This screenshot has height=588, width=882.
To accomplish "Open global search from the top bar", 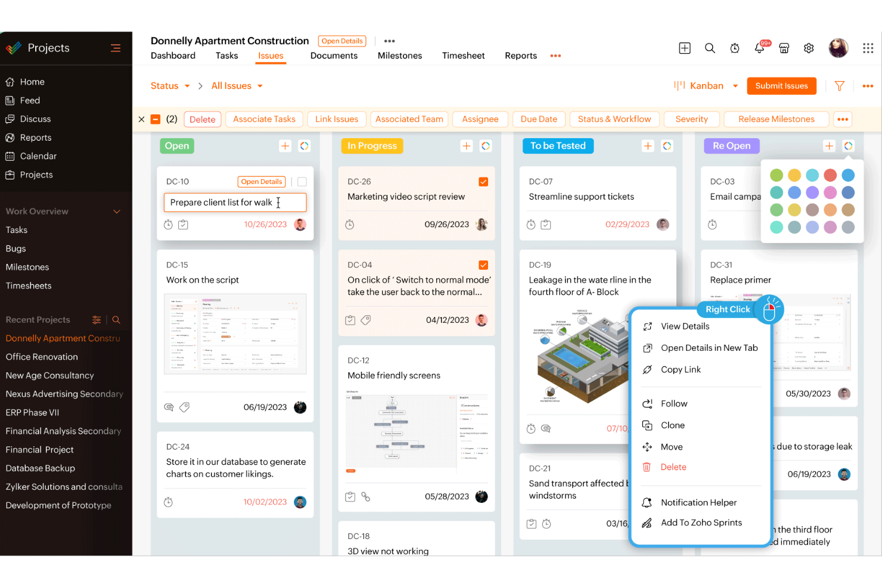I will coord(710,48).
